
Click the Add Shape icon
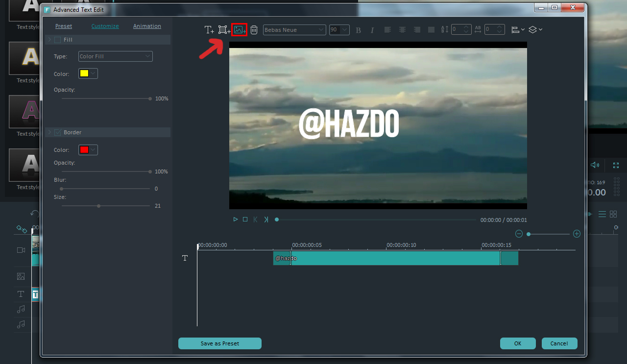224,30
